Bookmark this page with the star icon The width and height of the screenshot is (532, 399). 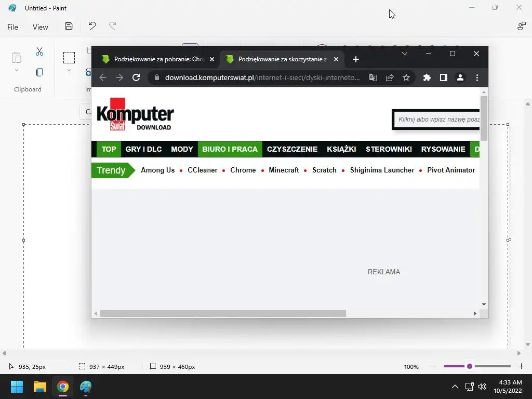tap(406, 78)
